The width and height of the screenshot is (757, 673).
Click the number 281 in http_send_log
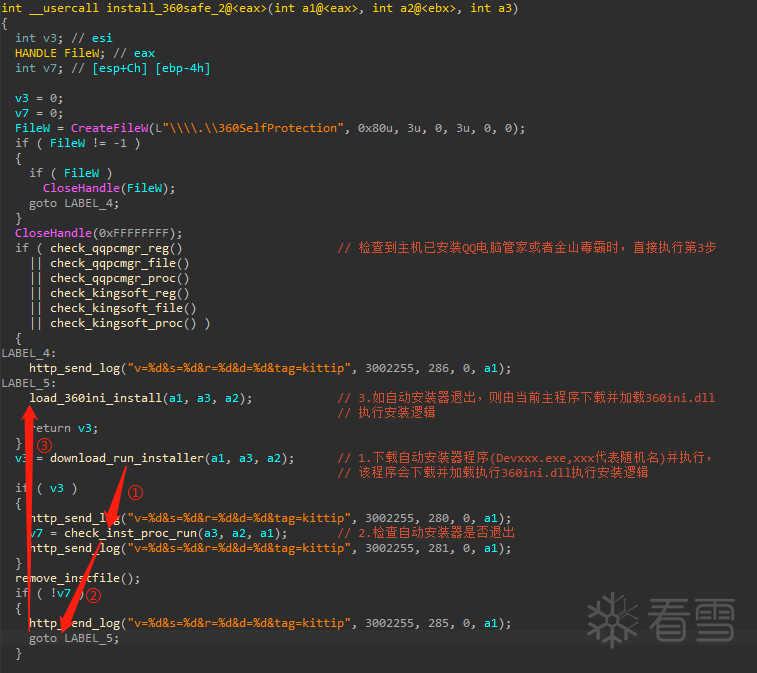438,548
